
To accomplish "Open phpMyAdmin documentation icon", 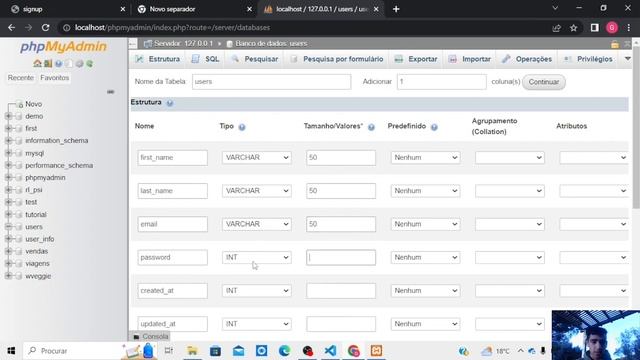I will (58, 64).
